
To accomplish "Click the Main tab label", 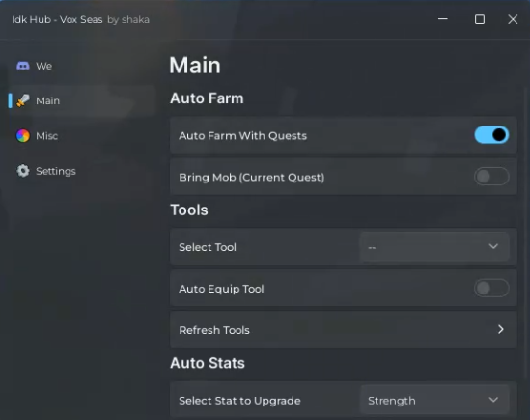I will pyautogui.click(x=47, y=100).
